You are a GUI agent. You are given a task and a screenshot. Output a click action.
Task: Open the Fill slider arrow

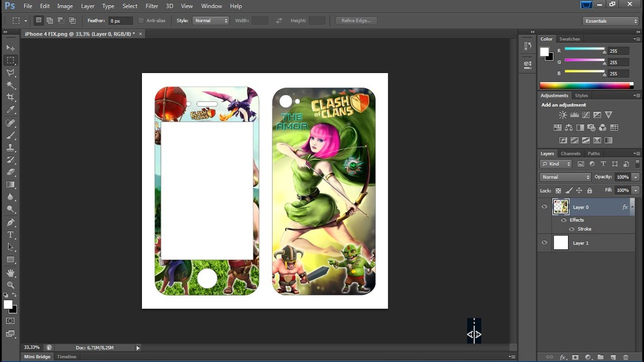[x=635, y=191]
